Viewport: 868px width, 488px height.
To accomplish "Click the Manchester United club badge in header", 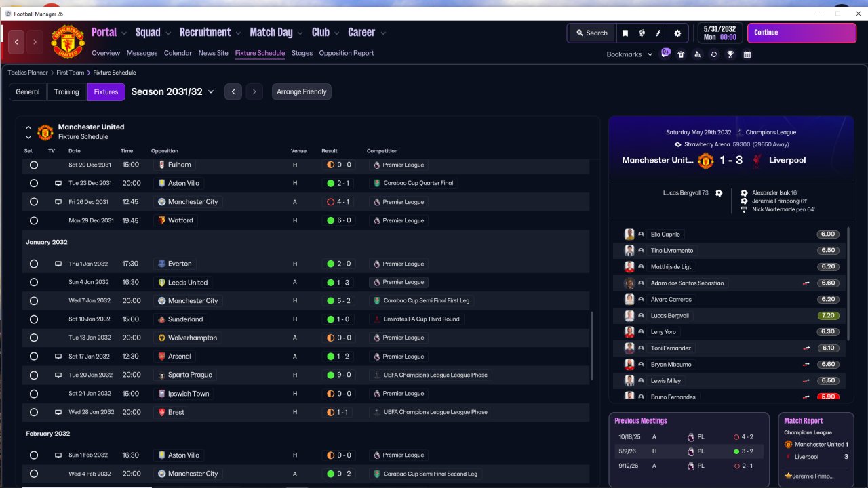I will tap(68, 42).
